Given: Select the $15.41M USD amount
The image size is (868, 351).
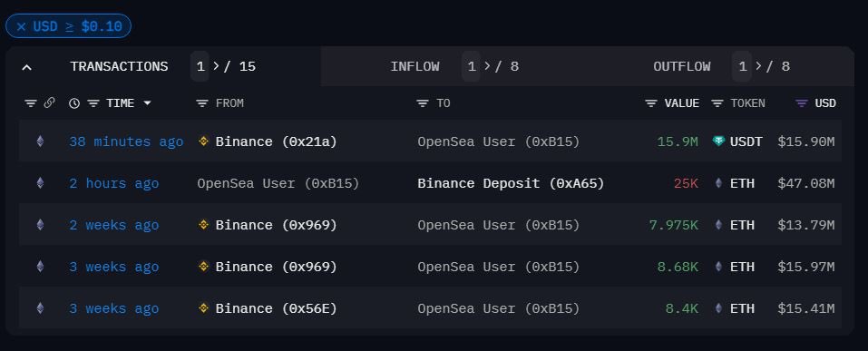Looking at the screenshot, I should 806,307.
